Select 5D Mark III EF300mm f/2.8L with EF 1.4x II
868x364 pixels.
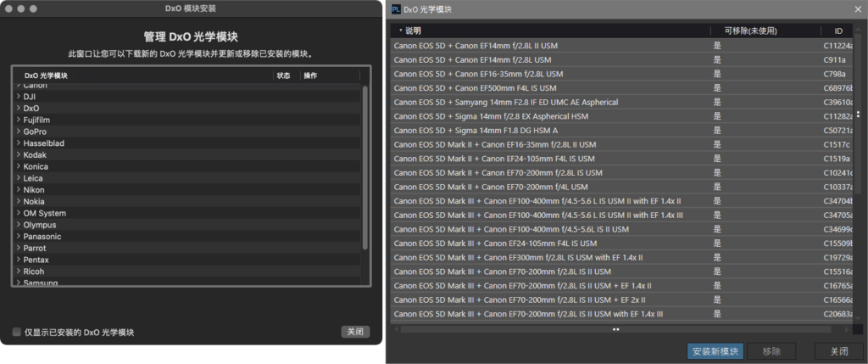(x=623, y=258)
